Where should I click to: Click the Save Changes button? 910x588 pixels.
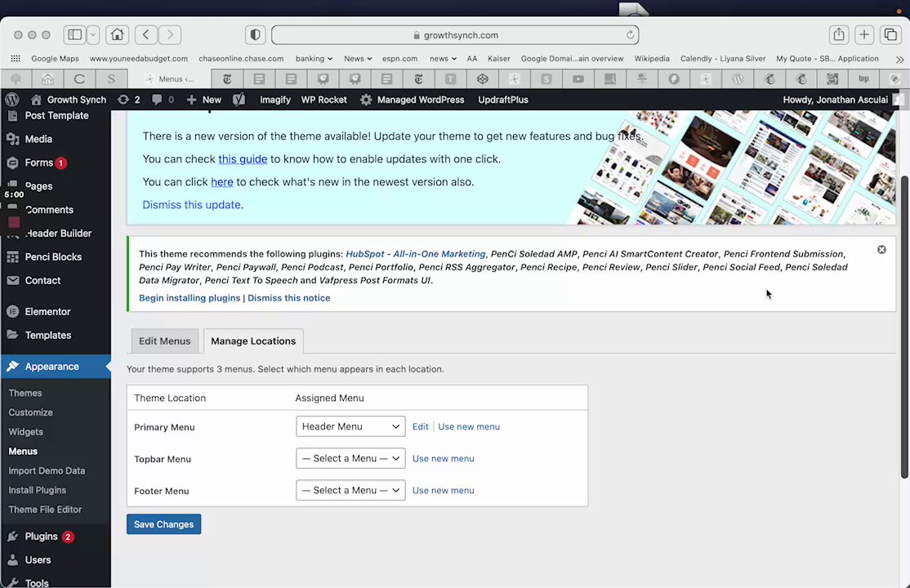163,524
